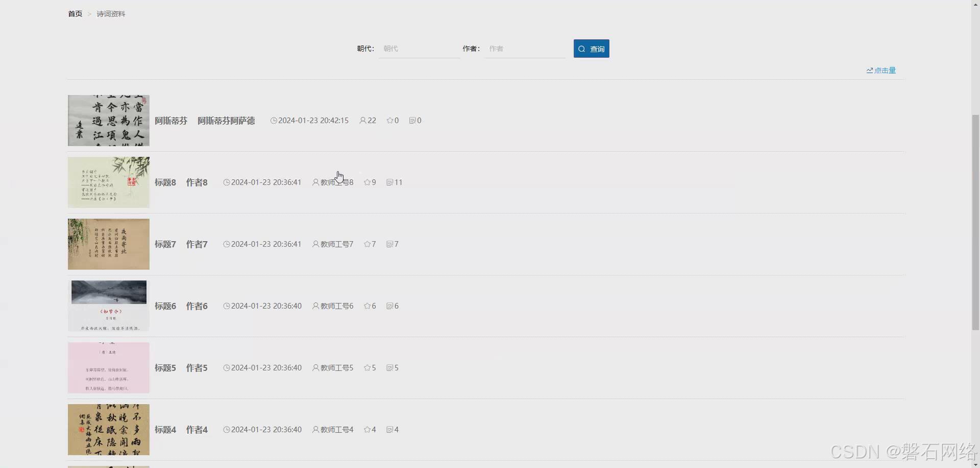Click the person icon next to 教师工号7
The image size is (980, 468).
tap(315, 244)
